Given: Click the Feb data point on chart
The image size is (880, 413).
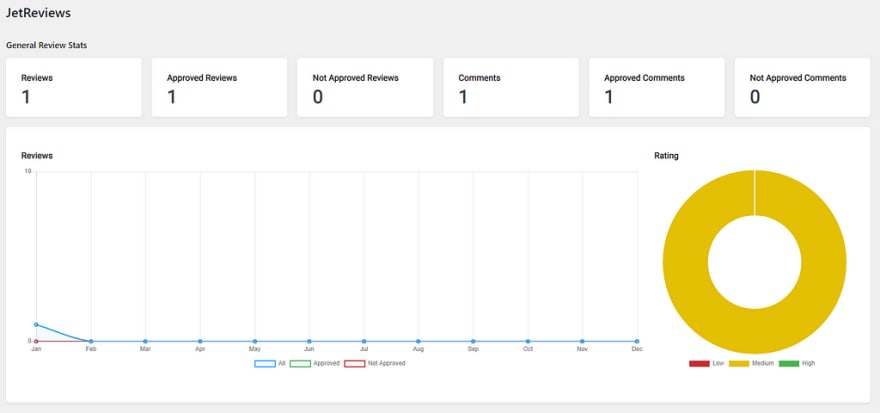Looking at the screenshot, I should point(91,341).
